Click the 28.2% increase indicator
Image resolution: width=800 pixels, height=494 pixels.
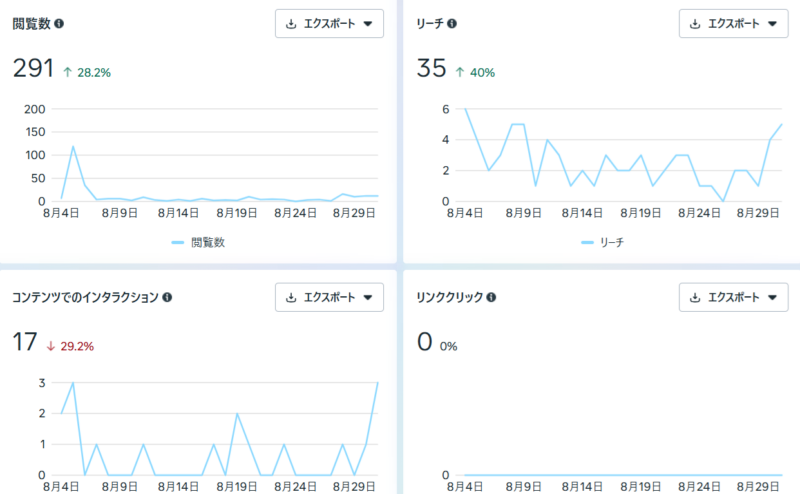[x=87, y=72]
